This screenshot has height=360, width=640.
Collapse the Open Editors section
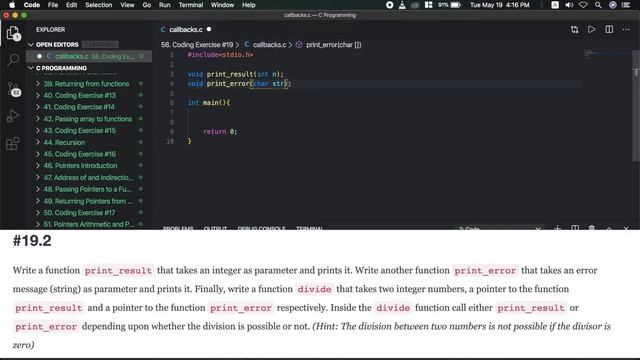pos(31,44)
